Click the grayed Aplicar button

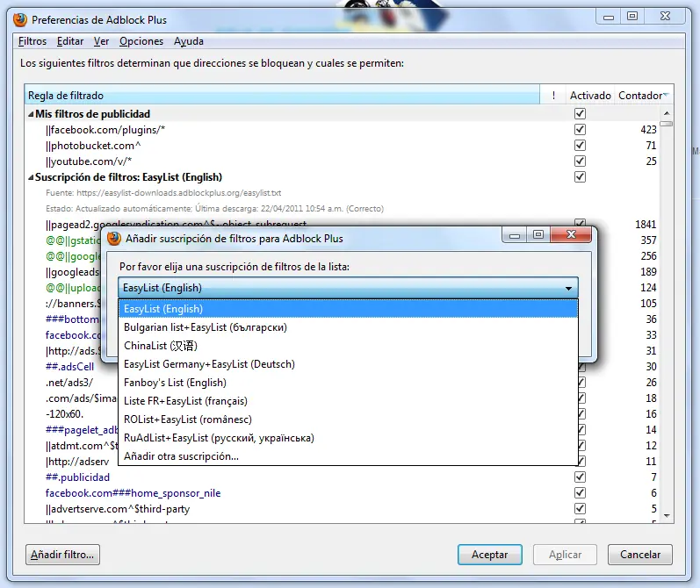click(565, 555)
